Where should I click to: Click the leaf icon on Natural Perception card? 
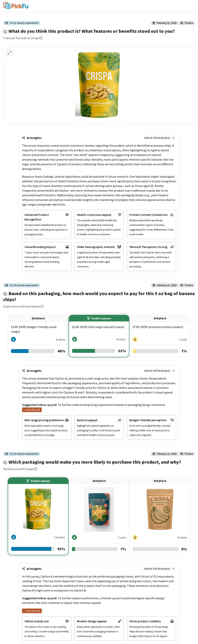tap(172, 247)
